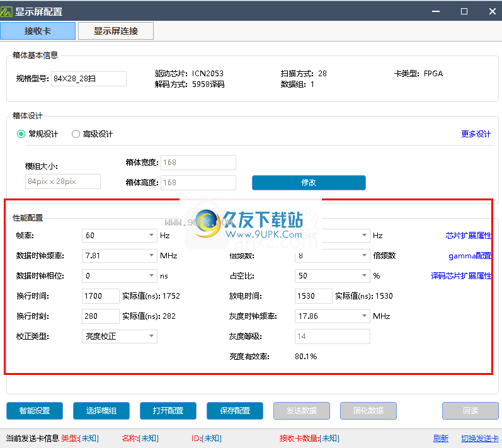Click the 放电时间 field with 1530
This screenshot has width=502, height=448.
click(x=314, y=296)
